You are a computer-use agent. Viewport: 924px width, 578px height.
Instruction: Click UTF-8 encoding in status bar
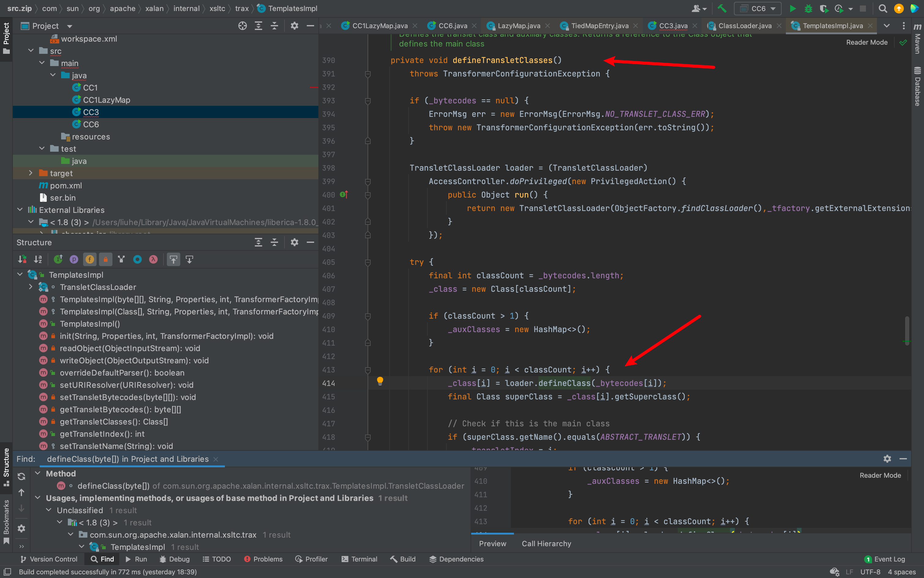click(870, 572)
